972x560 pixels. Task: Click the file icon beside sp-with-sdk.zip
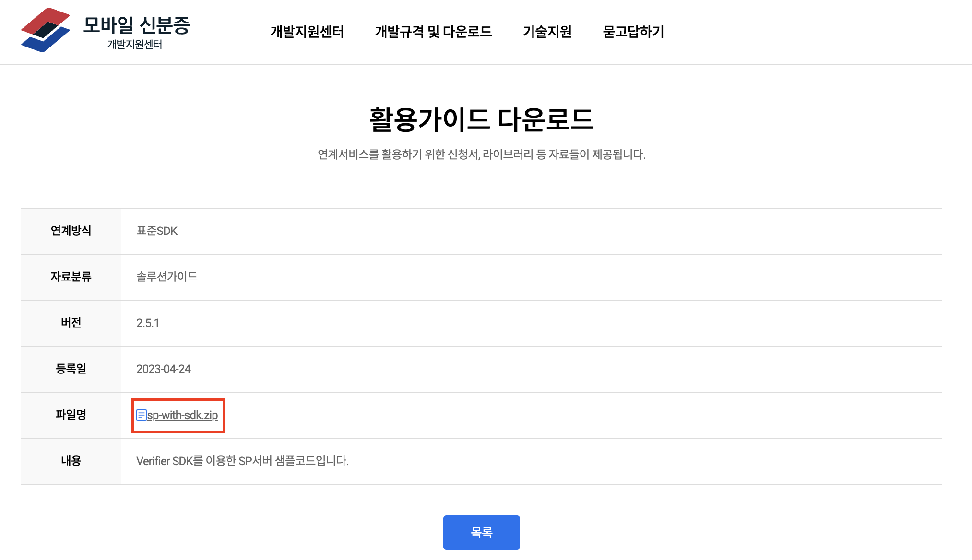tap(141, 415)
